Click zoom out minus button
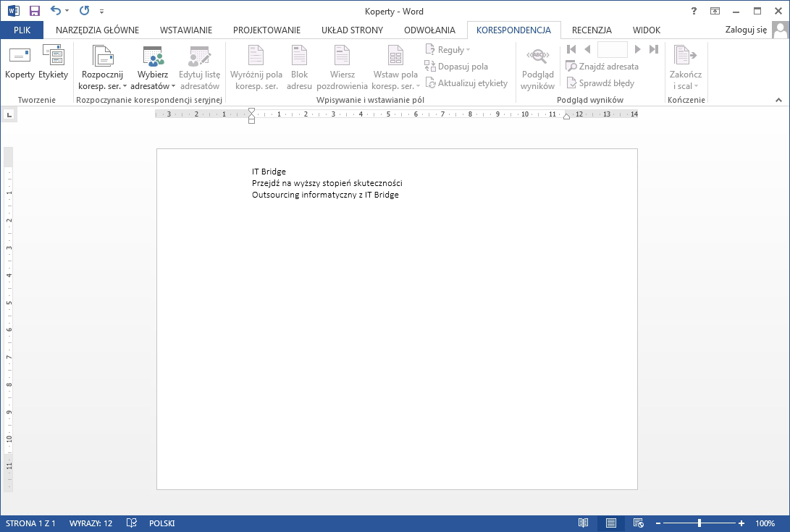This screenshot has width=790, height=532. click(x=658, y=523)
